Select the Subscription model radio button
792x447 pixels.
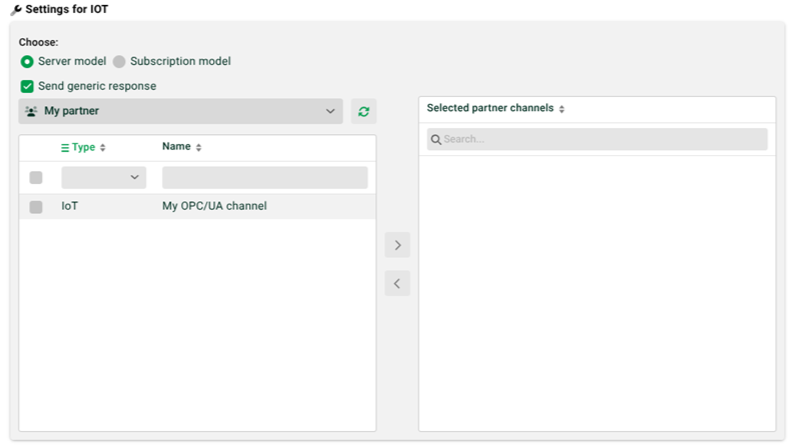pos(119,62)
